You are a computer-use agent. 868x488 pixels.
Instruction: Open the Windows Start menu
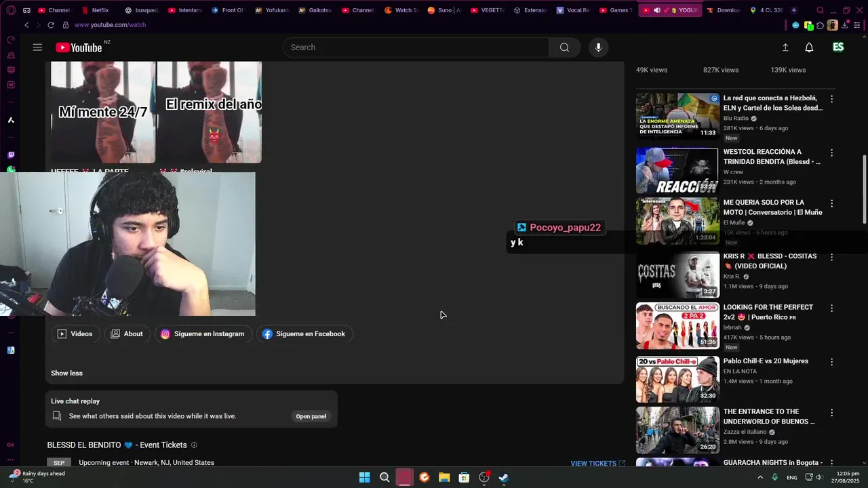click(x=364, y=477)
